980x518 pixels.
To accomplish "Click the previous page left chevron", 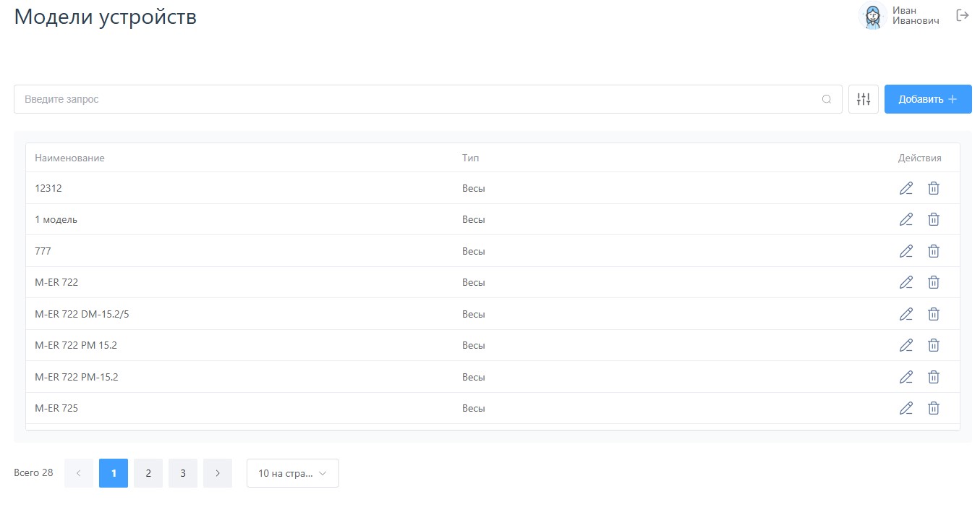I will click(x=79, y=473).
